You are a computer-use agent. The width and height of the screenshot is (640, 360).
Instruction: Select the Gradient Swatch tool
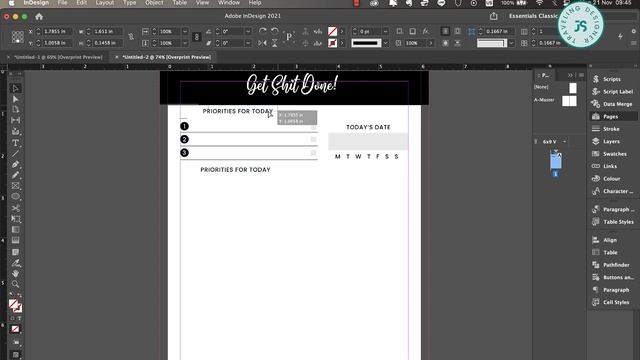pyautogui.click(x=16, y=229)
